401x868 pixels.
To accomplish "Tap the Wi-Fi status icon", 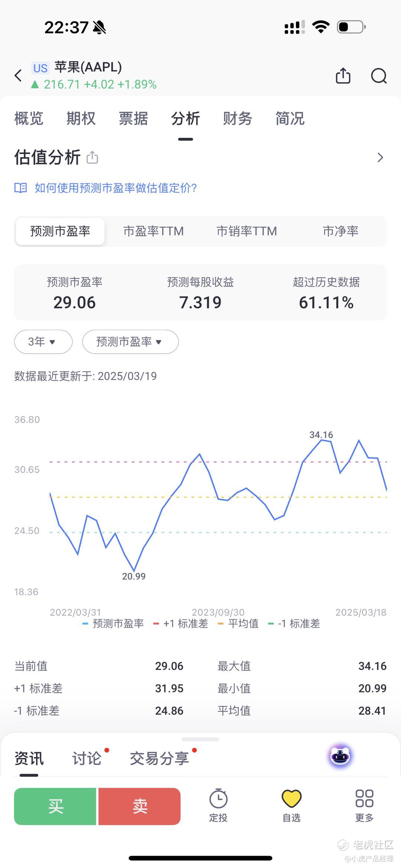I will pos(321,27).
